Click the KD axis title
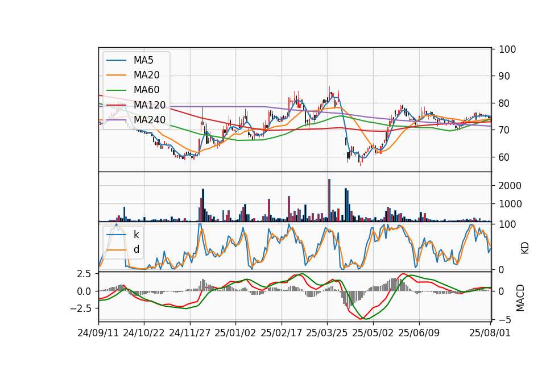Screen dimensions: 546x392 point(525,248)
